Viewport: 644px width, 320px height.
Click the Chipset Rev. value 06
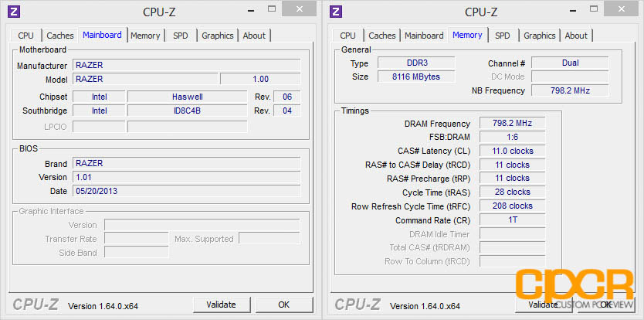(x=287, y=97)
